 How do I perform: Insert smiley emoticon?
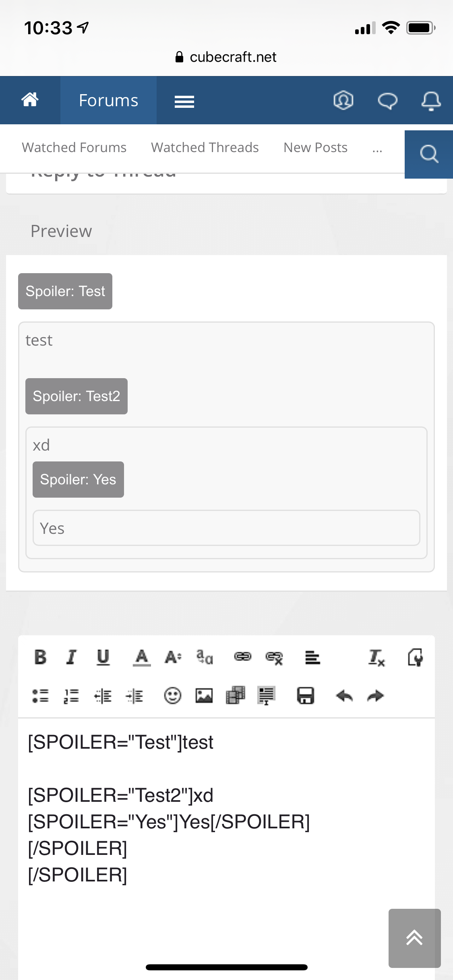172,696
